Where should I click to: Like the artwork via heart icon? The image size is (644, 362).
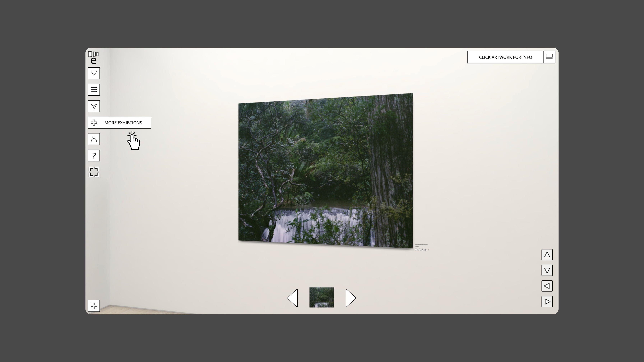pos(426,250)
